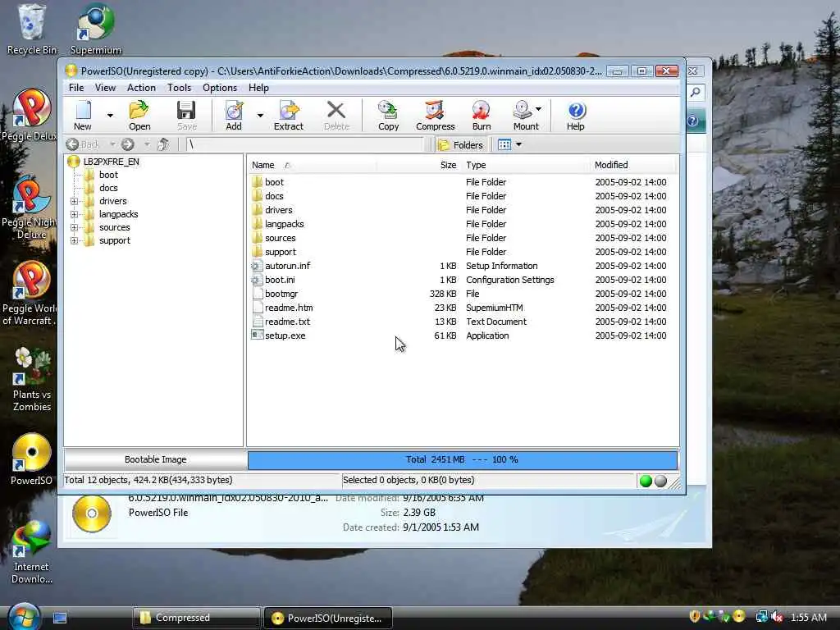Sort by the Type column header
Image resolution: width=840 pixels, height=630 pixels.
pos(526,165)
